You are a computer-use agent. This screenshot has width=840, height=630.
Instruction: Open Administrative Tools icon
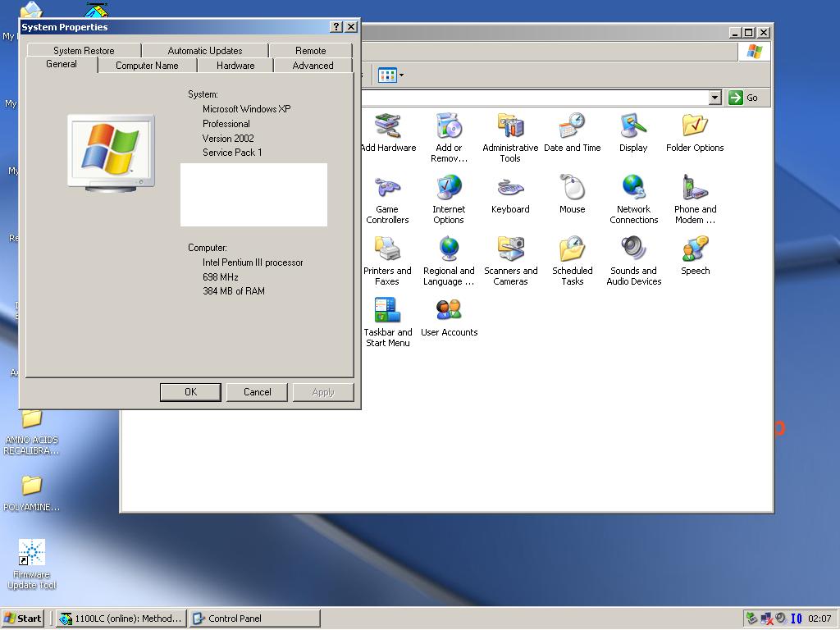pos(510,126)
